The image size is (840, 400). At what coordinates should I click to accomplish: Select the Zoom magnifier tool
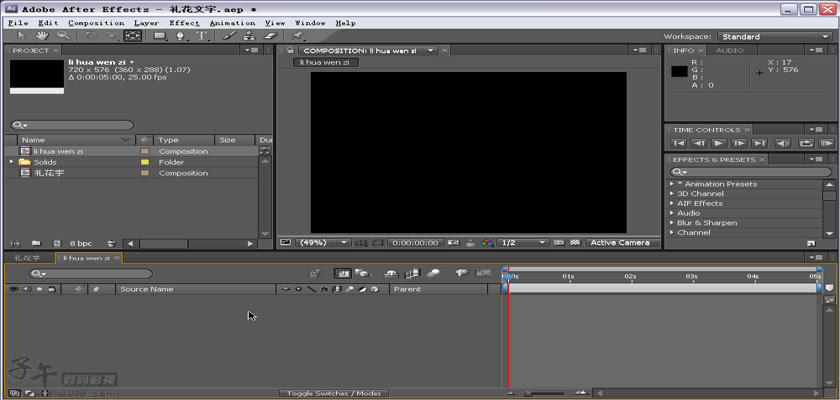click(63, 36)
